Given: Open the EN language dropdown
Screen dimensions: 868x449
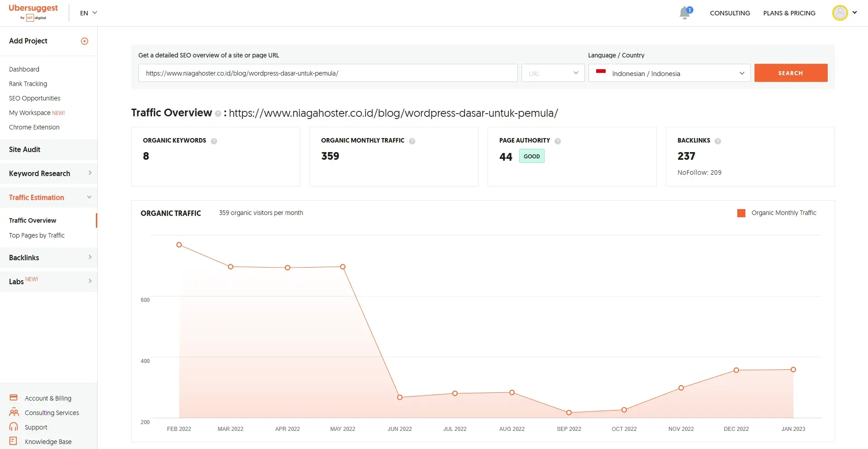Looking at the screenshot, I should click(89, 13).
